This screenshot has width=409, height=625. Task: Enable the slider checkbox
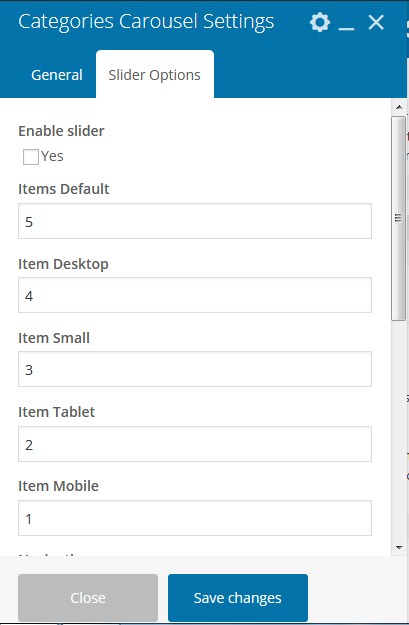tap(31, 157)
